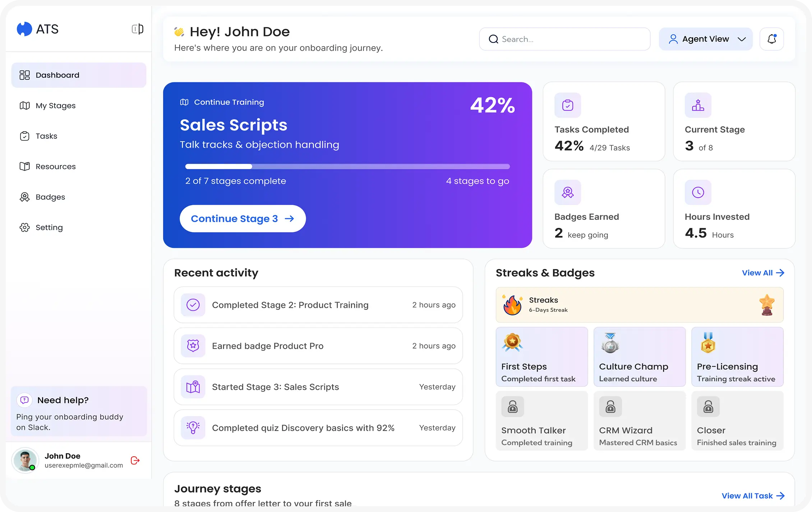Click the flame icon in Streaks banner
The height and width of the screenshot is (512, 812).
click(x=513, y=305)
